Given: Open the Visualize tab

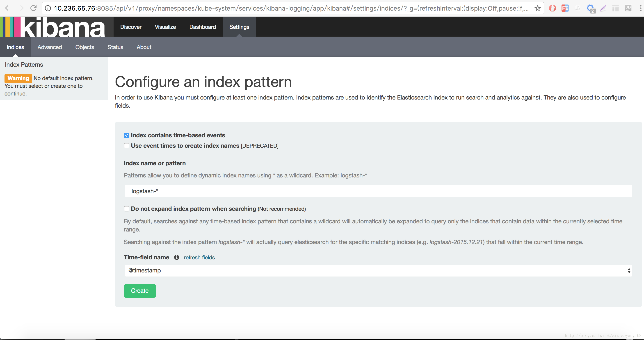Looking at the screenshot, I should (x=165, y=27).
